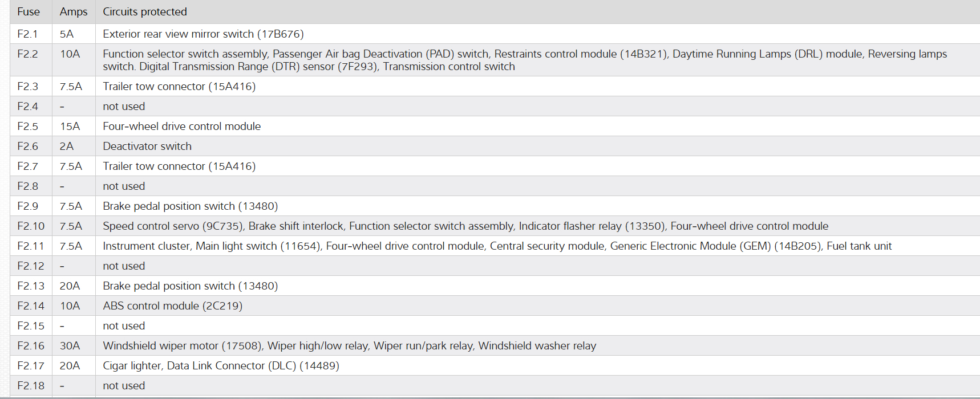Screen dimensions: 980x399
Task: Click "Windshield wiper motor (17508)" description
Action: click(x=183, y=346)
